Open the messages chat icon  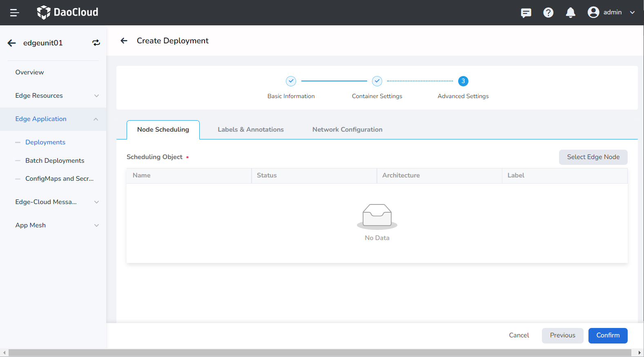click(x=526, y=13)
